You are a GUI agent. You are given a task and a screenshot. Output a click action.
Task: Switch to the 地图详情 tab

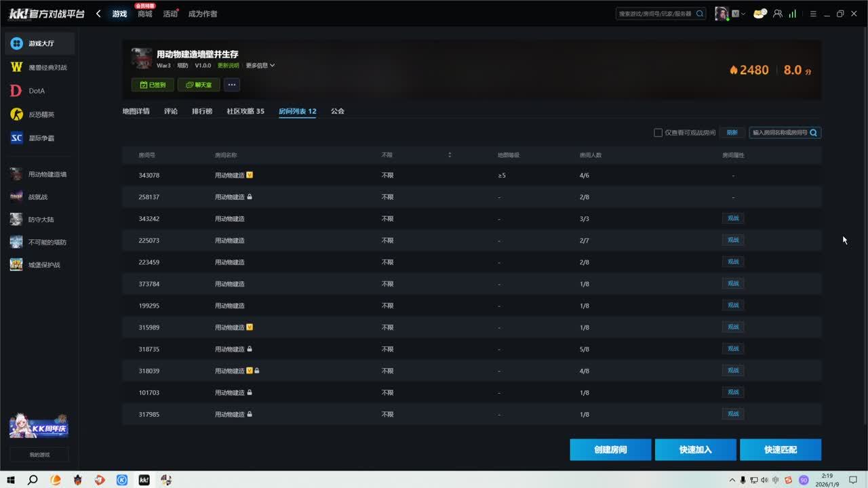tap(136, 111)
